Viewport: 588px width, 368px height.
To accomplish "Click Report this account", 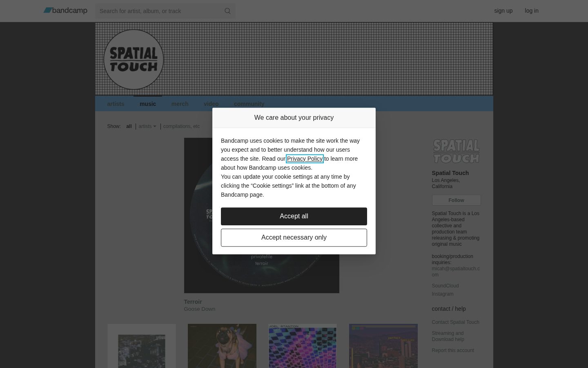I will pos(453,350).
